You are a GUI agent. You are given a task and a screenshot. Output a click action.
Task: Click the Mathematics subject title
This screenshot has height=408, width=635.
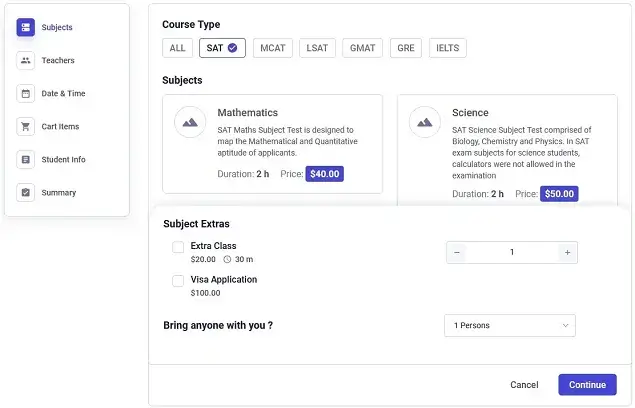click(x=247, y=113)
